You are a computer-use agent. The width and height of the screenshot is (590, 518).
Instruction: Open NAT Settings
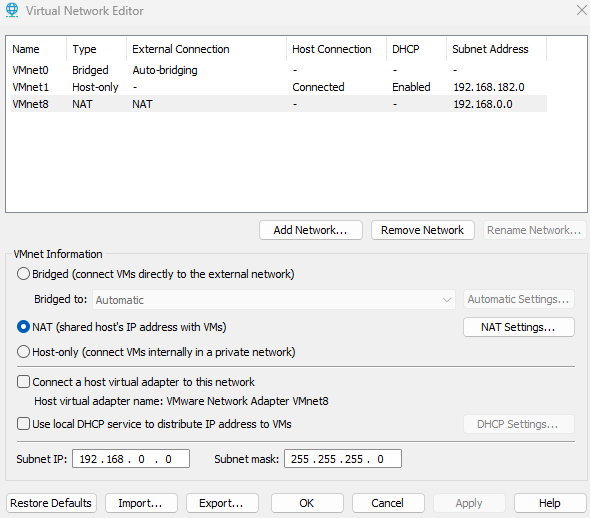(519, 327)
